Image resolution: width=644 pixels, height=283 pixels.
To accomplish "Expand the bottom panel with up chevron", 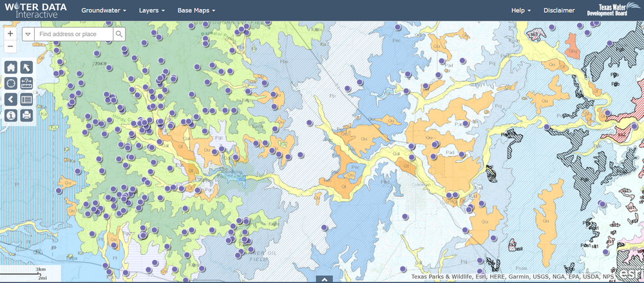I will coord(324,279).
